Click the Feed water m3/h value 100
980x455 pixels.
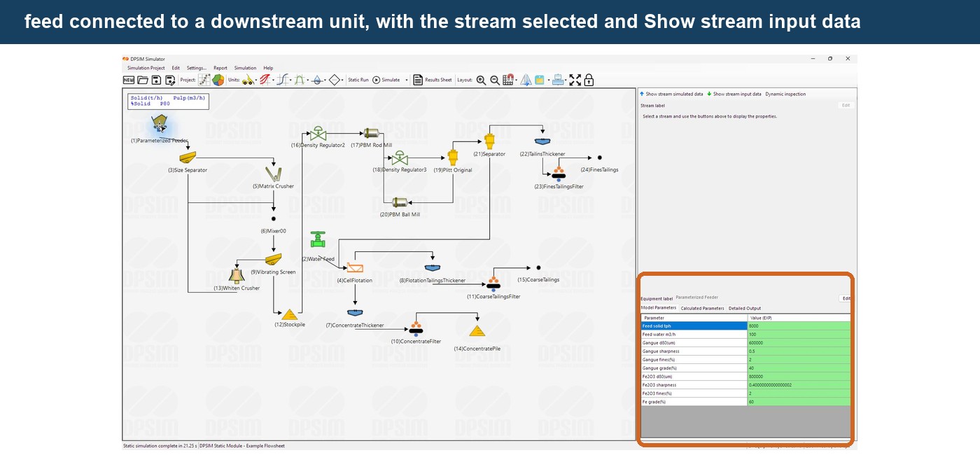[x=799, y=335]
